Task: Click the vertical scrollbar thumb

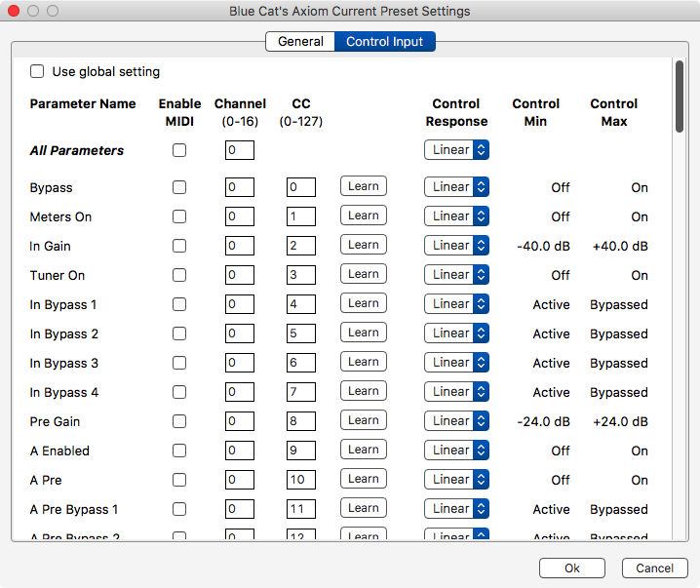Action: (679, 97)
